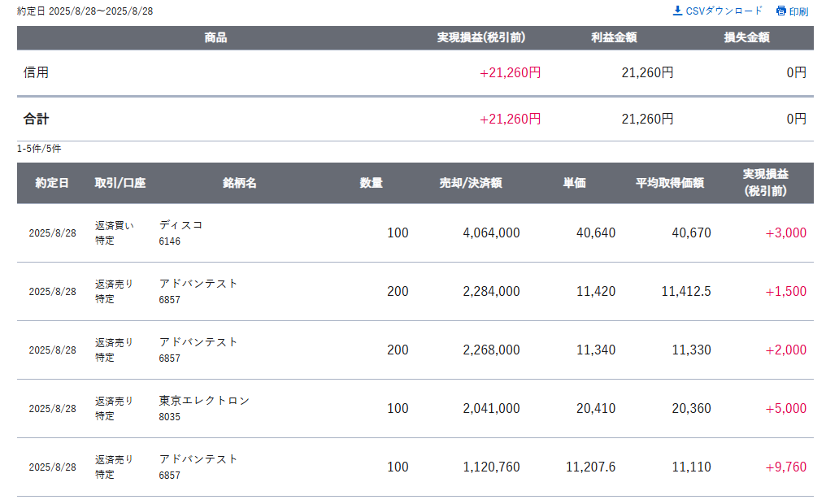Screen dimensions: 826x504
Task: Click the 売却/決済額 column header
Action: point(471,183)
